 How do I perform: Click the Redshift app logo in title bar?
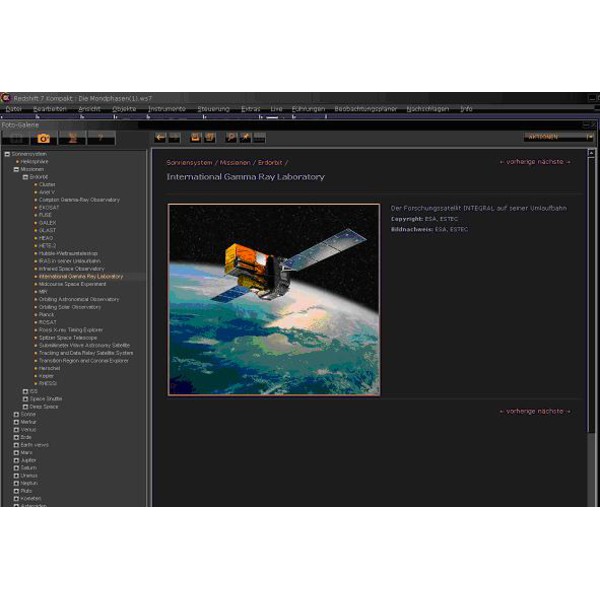pos(6,98)
